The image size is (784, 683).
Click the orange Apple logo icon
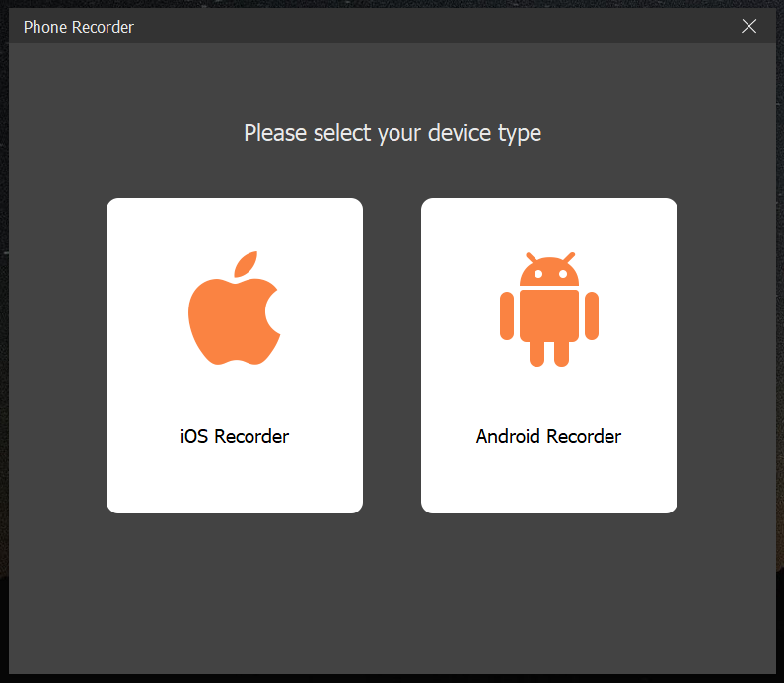point(234,307)
